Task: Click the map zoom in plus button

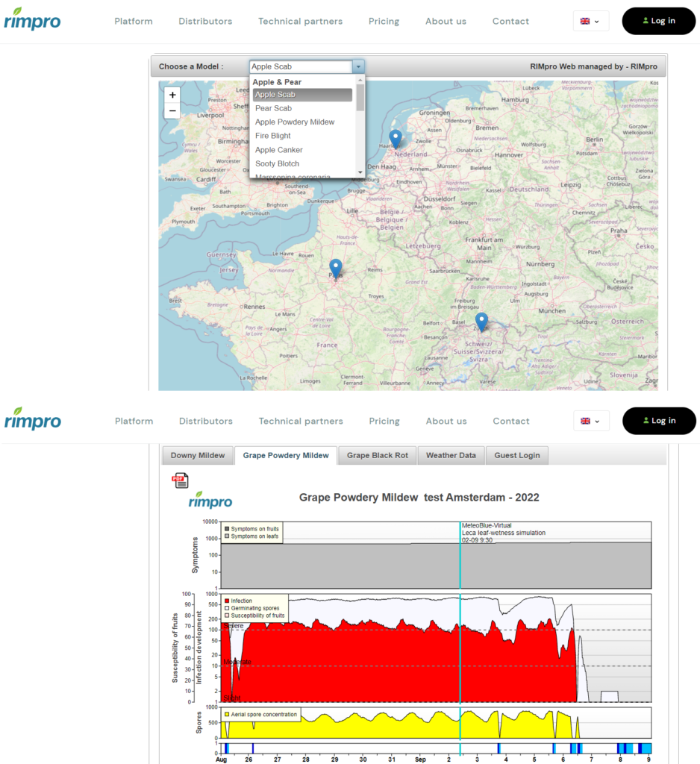Action: [x=172, y=95]
